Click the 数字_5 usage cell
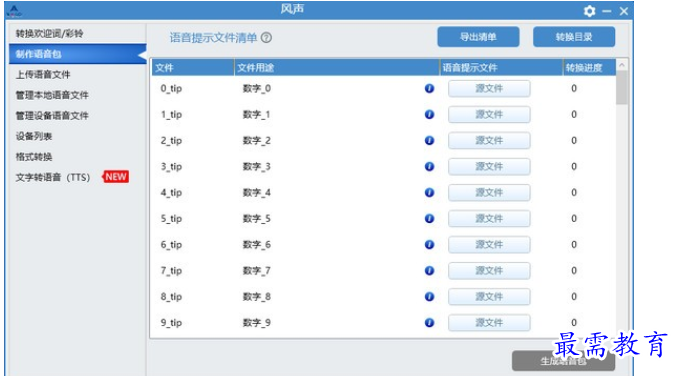The height and width of the screenshot is (376, 676). [x=257, y=219]
